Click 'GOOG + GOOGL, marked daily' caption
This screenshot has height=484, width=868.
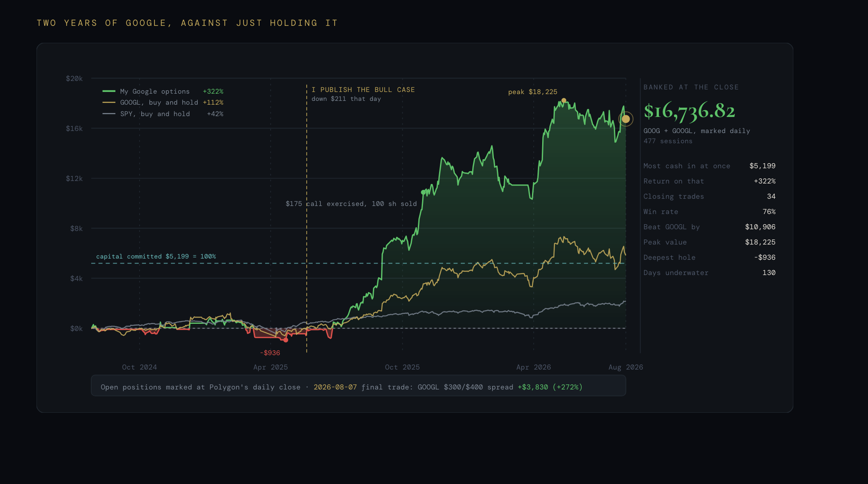tap(697, 131)
